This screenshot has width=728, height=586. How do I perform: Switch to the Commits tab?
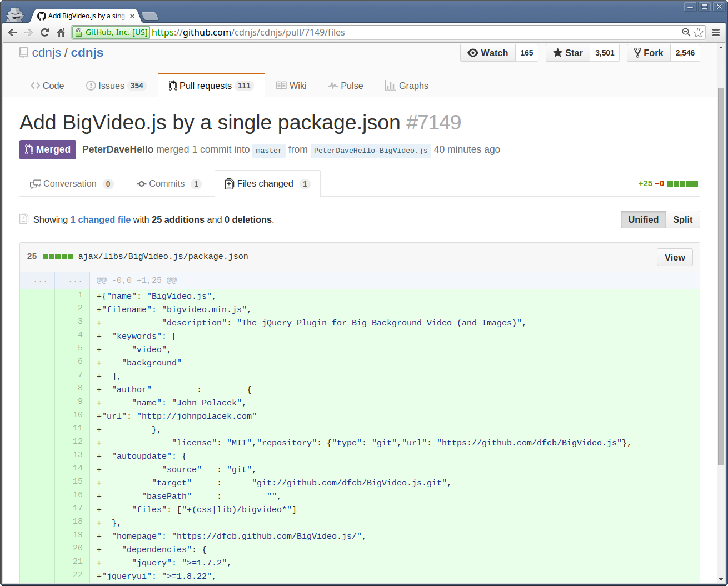(x=168, y=184)
